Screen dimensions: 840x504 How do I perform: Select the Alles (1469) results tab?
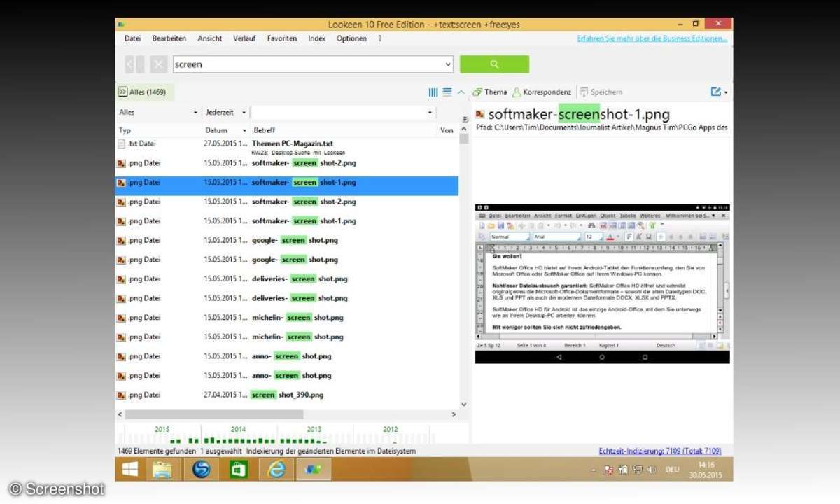145,92
